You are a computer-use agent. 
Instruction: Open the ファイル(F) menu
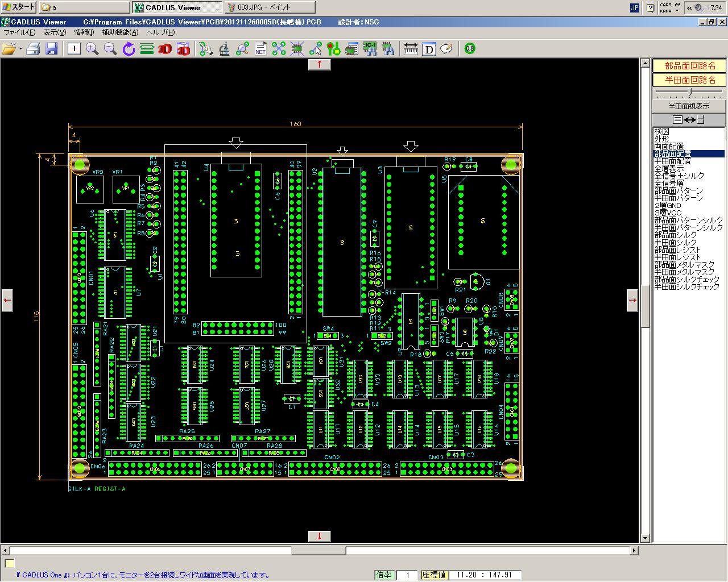point(19,32)
